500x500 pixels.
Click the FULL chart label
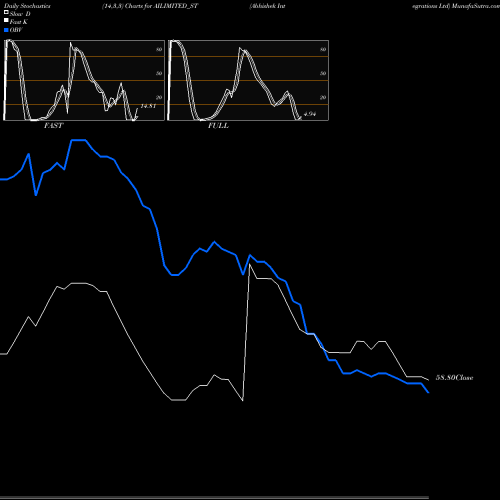click(218, 125)
